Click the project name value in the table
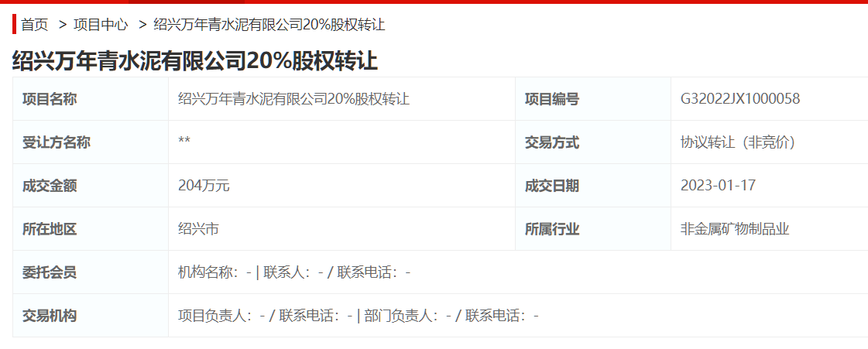 pos(293,99)
